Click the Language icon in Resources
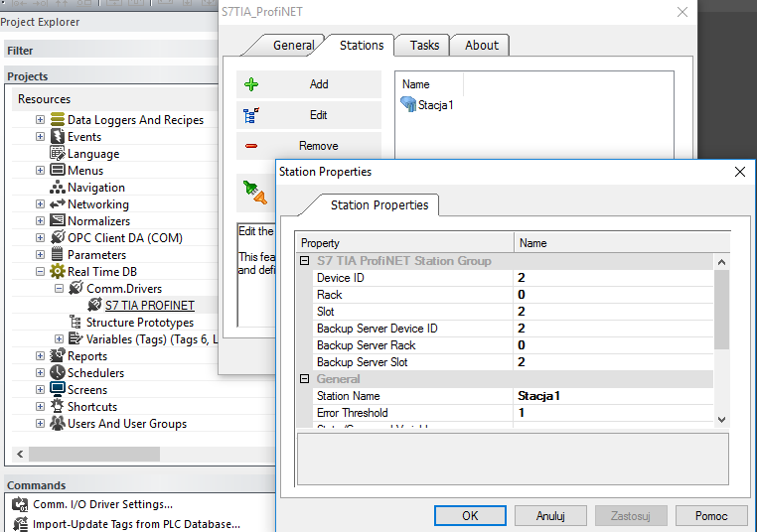 [58, 154]
